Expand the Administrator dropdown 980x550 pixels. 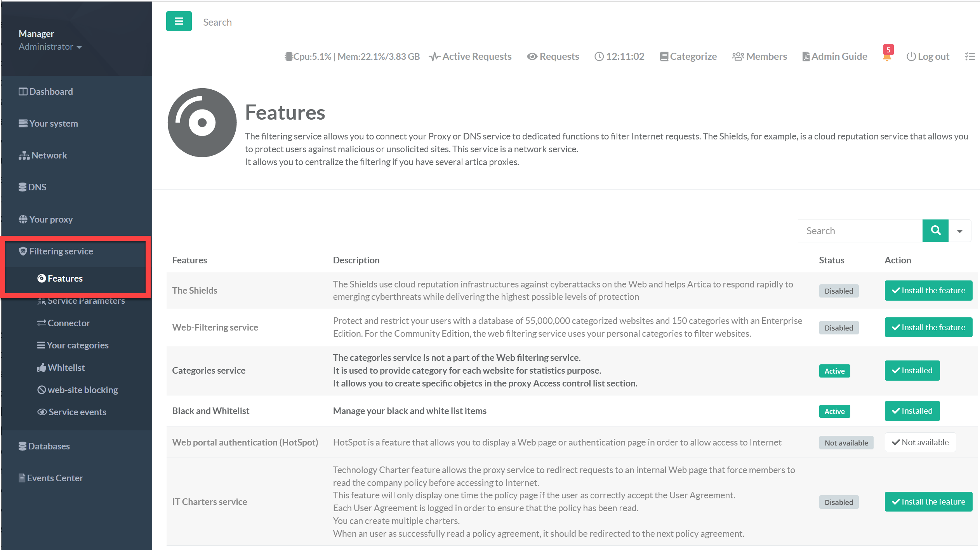[x=50, y=47]
